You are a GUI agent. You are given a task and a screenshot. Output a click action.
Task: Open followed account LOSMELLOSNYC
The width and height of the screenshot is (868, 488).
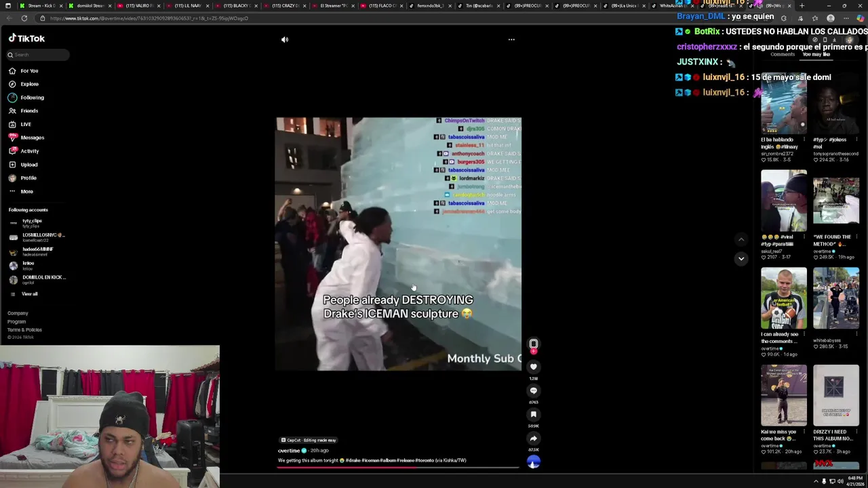click(37, 237)
